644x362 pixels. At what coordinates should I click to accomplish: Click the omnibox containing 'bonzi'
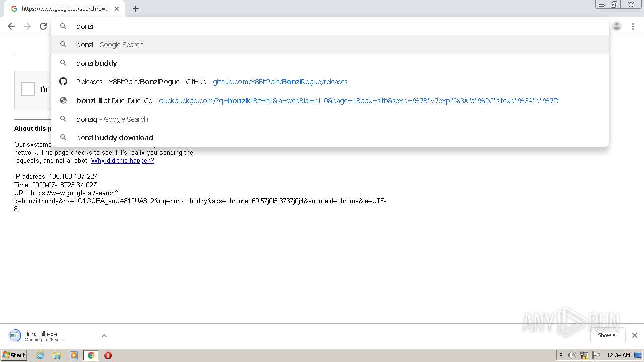coord(330,26)
